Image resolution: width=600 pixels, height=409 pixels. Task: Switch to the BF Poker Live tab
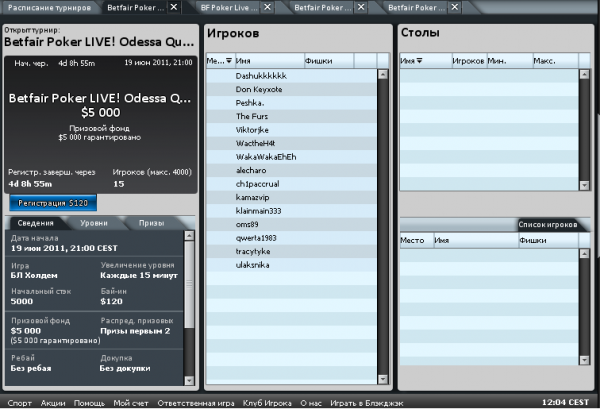click(229, 8)
